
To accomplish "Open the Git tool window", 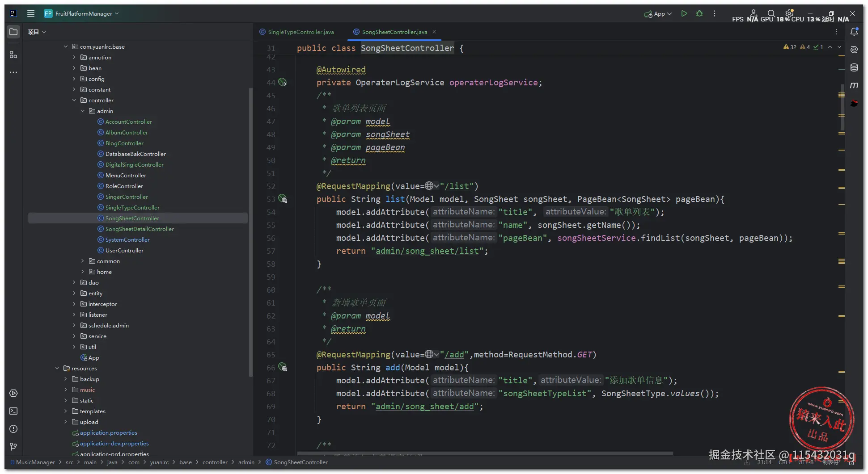I will (x=13, y=447).
